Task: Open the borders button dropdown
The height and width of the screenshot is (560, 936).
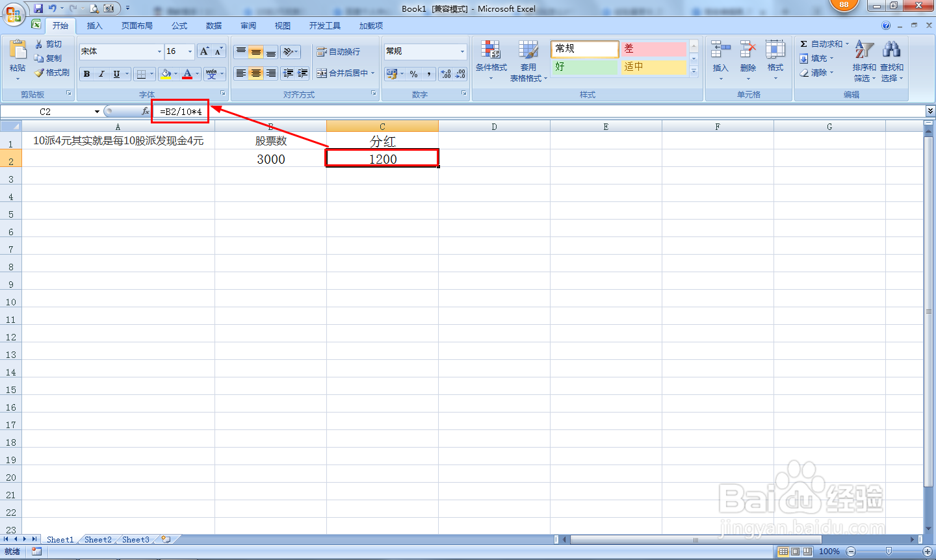Action: click(x=152, y=74)
